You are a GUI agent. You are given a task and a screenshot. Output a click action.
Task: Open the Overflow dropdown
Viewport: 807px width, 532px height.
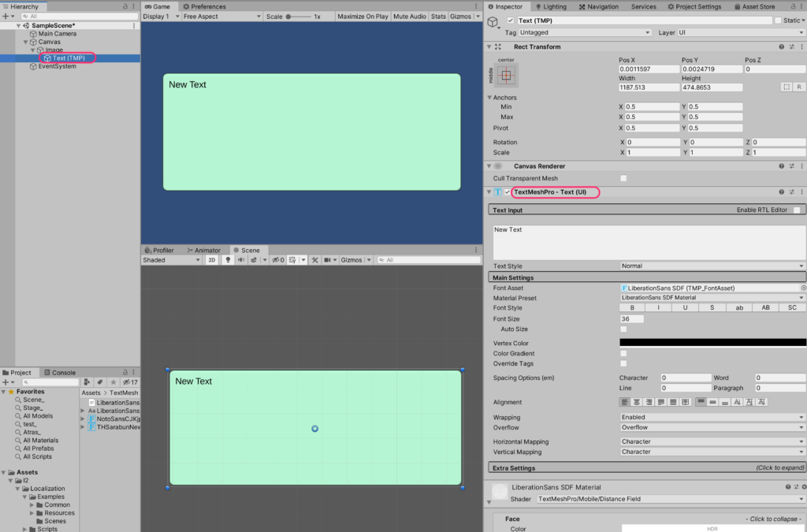point(712,428)
